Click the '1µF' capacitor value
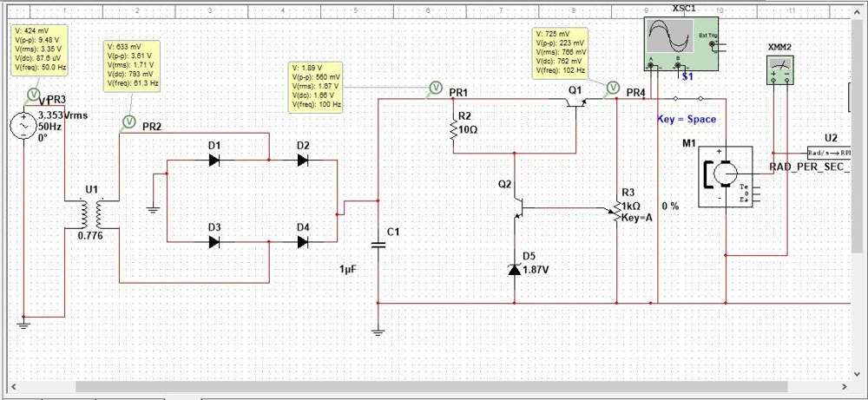868x400 pixels. point(349,269)
